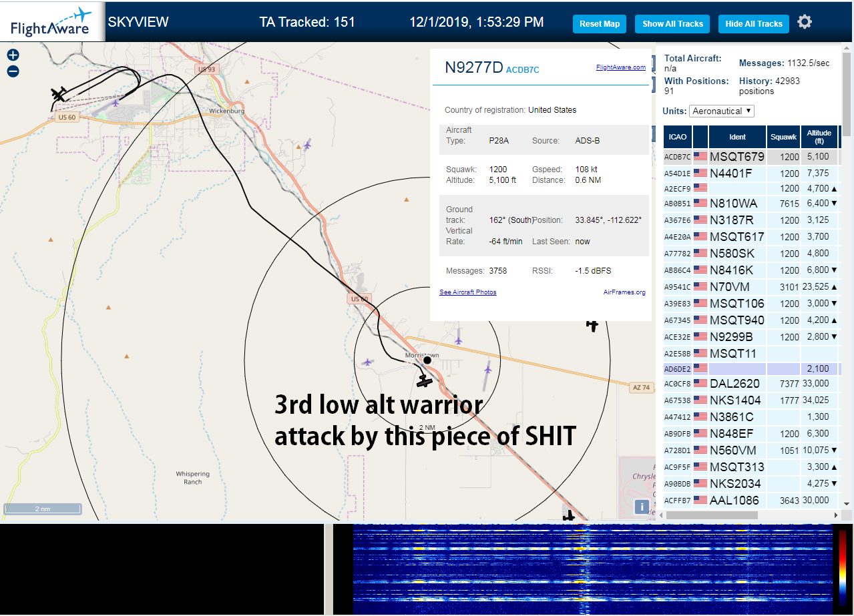Click the purple airport icon east of Morristown
Screen dimensions: 854x616
point(488,368)
